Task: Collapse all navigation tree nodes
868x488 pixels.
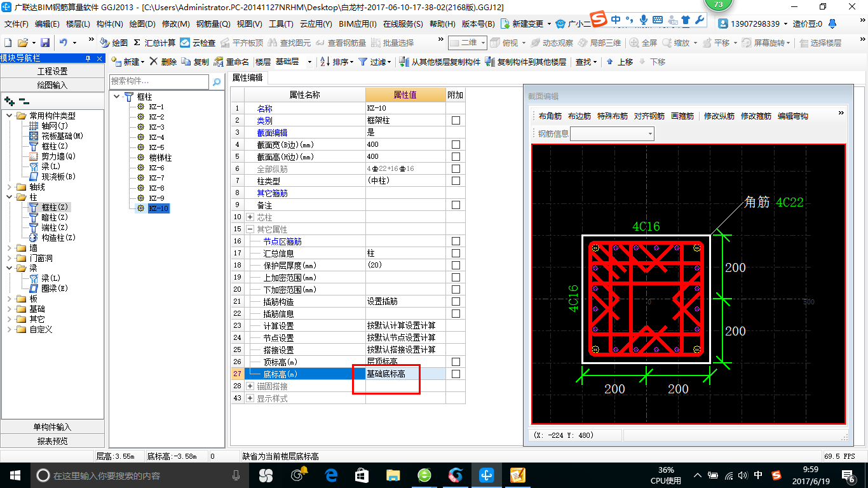Action: click(24, 100)
